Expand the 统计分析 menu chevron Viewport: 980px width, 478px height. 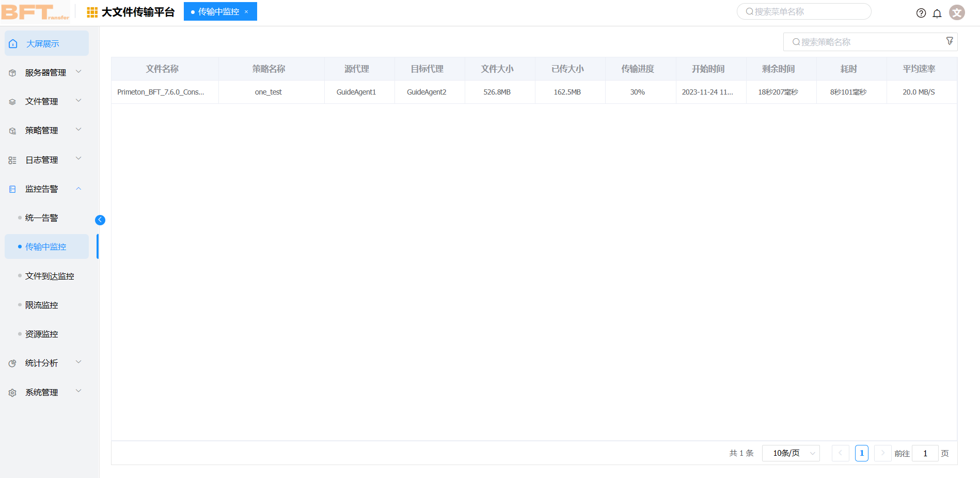[78, 362]
